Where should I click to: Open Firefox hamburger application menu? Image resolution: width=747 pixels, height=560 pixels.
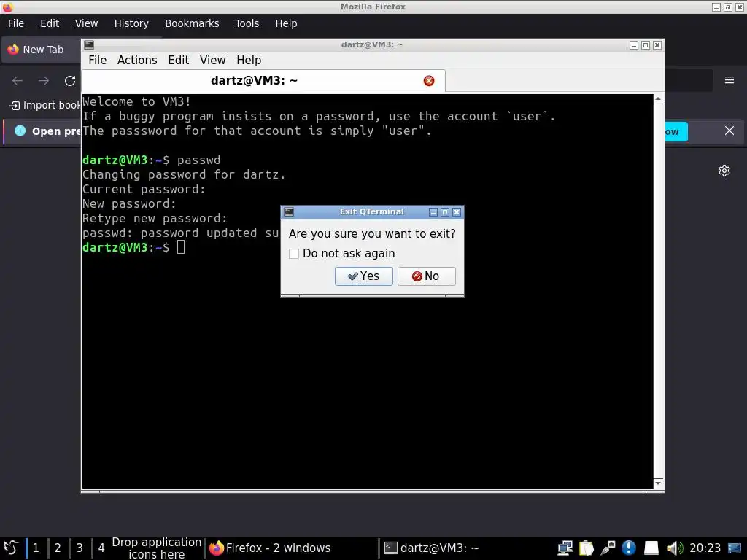(x=729, y=80)
